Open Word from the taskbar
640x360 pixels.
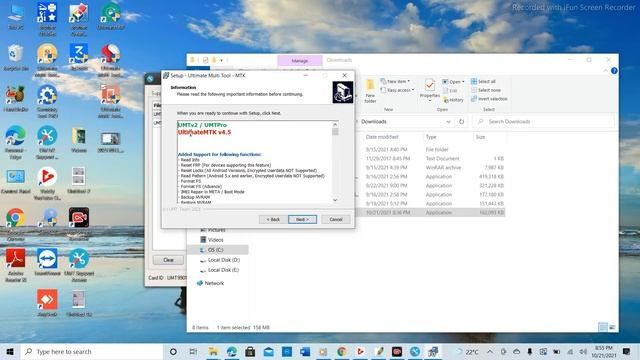tap(305, 351)
